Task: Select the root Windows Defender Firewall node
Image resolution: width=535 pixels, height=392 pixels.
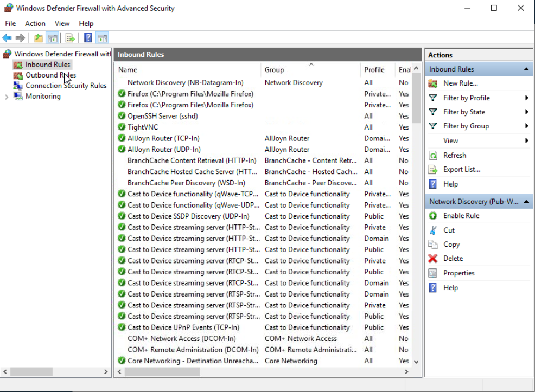Action: tap(62, 54)
